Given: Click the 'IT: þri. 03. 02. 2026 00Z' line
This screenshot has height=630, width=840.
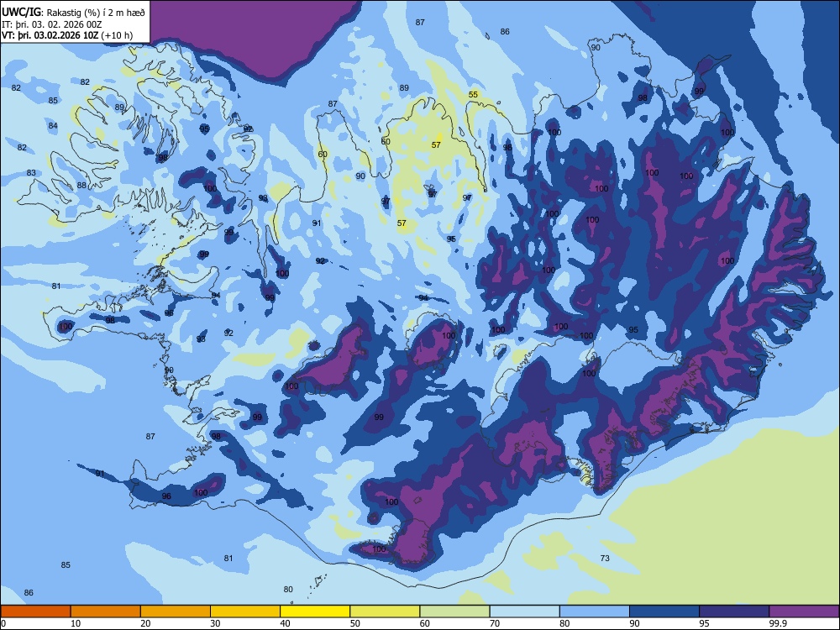Looking at the screenshot, I should (x=52, y=24).
